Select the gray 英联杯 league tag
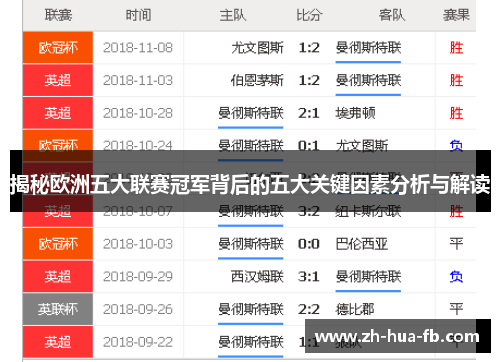The height and width of the screenshot is (362, 500). [58, 309]
